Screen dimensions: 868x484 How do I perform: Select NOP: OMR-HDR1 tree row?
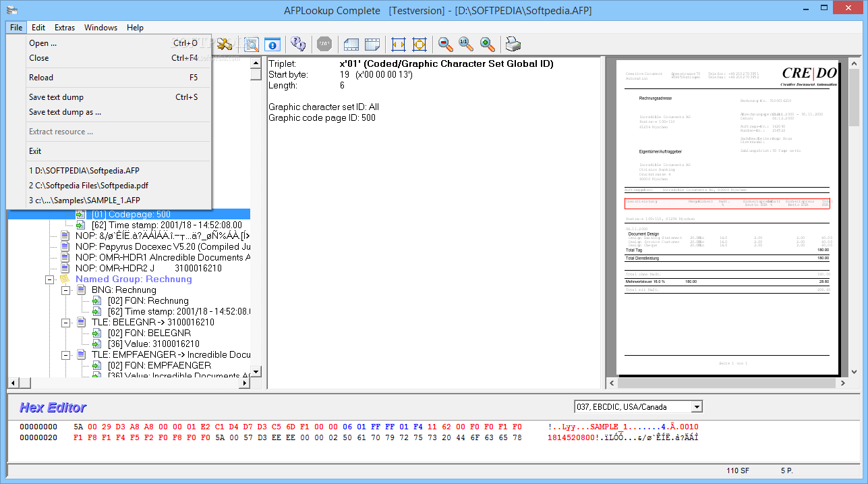163,257
